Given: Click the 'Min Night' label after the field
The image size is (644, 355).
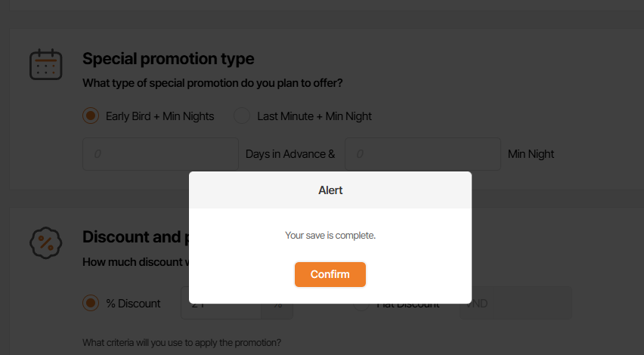Looking at the screenshot, I should (531, 154).
